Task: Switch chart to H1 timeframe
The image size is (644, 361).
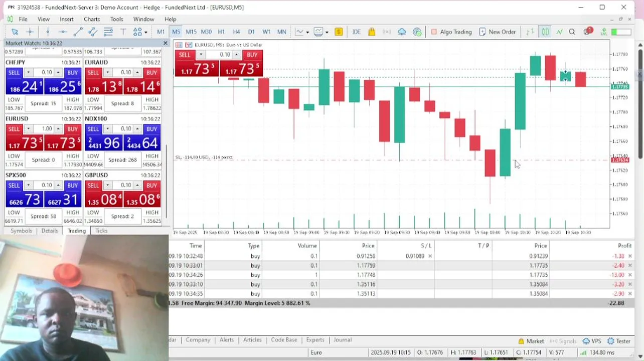Action: [221, 32]
